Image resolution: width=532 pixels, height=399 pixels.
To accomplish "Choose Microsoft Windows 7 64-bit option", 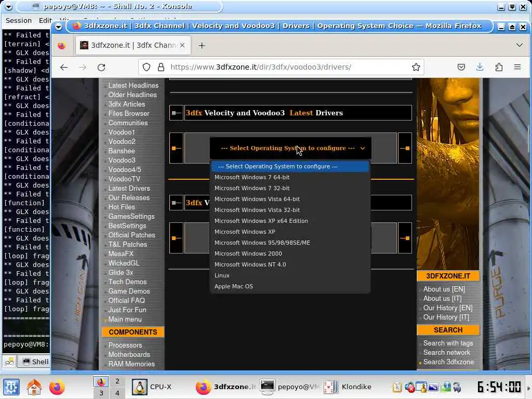I will pos(290,177).
